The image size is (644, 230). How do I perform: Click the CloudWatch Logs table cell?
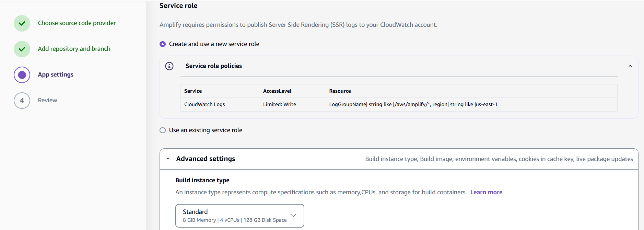click(204, 104)
